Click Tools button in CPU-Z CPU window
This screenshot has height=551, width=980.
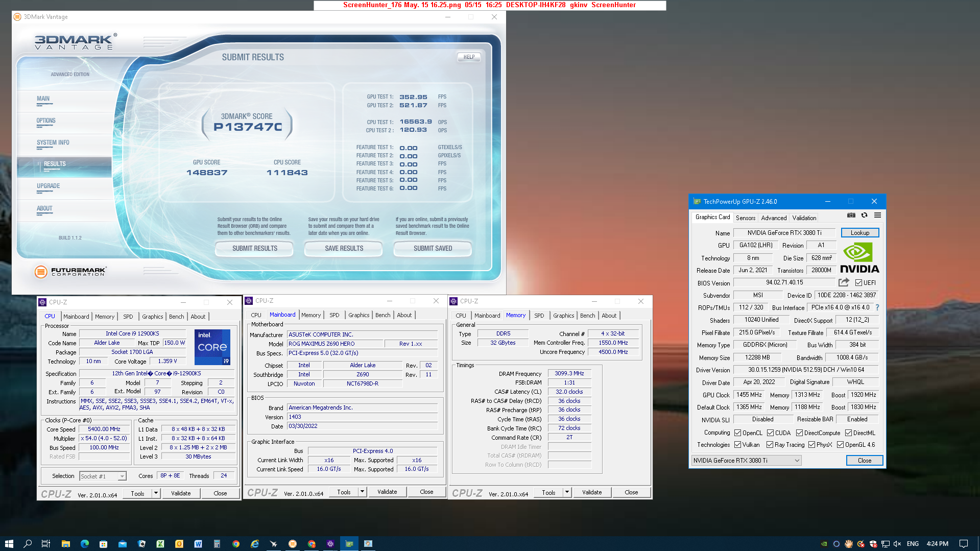(137, 493)
